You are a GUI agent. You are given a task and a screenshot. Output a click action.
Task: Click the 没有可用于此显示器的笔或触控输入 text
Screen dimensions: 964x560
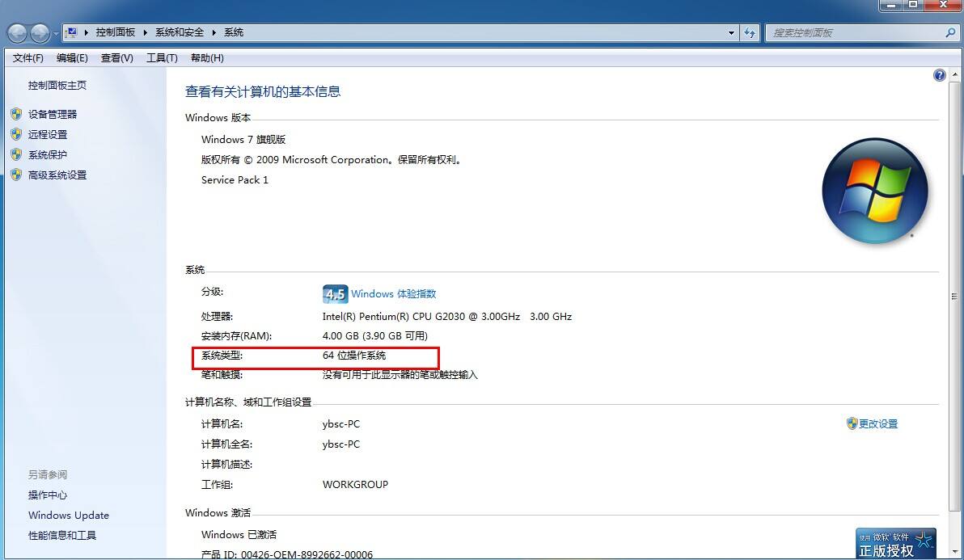[x=400, y=375]
